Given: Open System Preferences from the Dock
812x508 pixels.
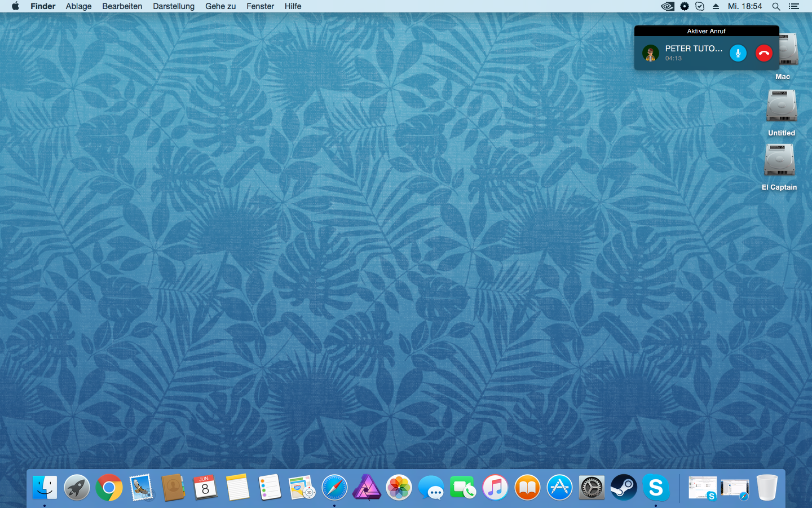Looking at the screenshot, I should pyautogui.click(x=592, y=487).
